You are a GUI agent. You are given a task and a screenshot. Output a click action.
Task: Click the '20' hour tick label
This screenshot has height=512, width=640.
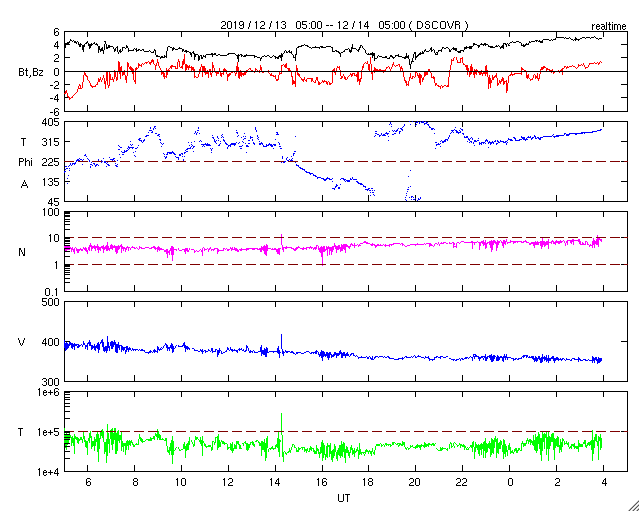click(x=416, y=482)
